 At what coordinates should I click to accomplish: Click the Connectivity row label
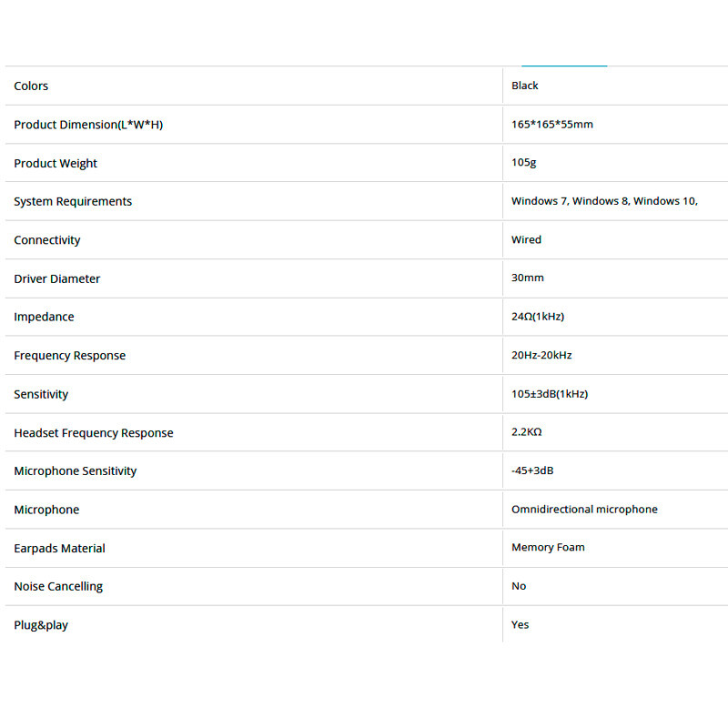pyautogui.click(x=47, y=240)
